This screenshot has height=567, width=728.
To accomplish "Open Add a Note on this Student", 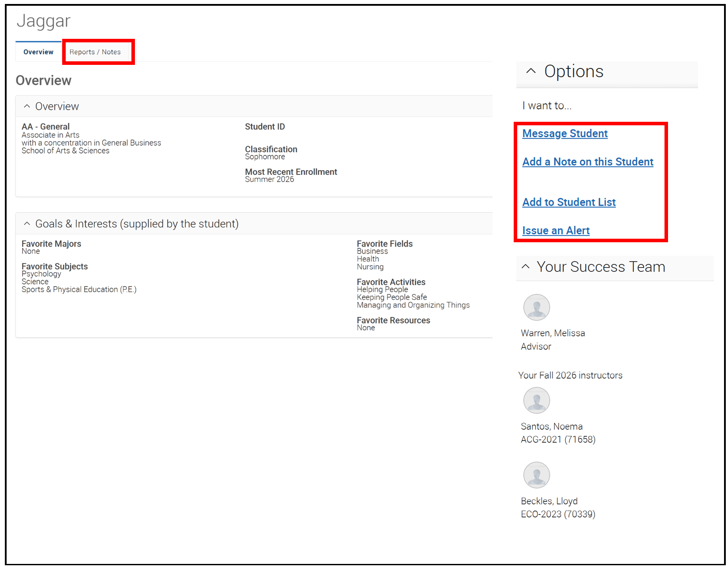I will point(588,162).
